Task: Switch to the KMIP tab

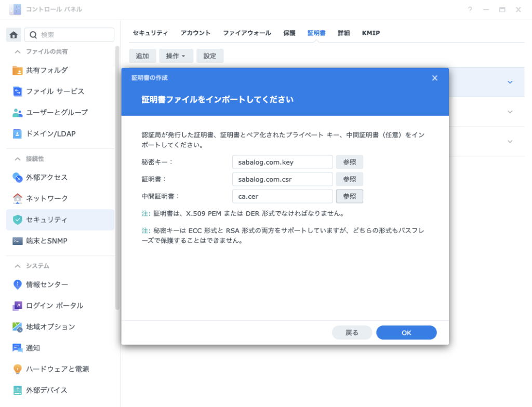Action: coord(371,33)
